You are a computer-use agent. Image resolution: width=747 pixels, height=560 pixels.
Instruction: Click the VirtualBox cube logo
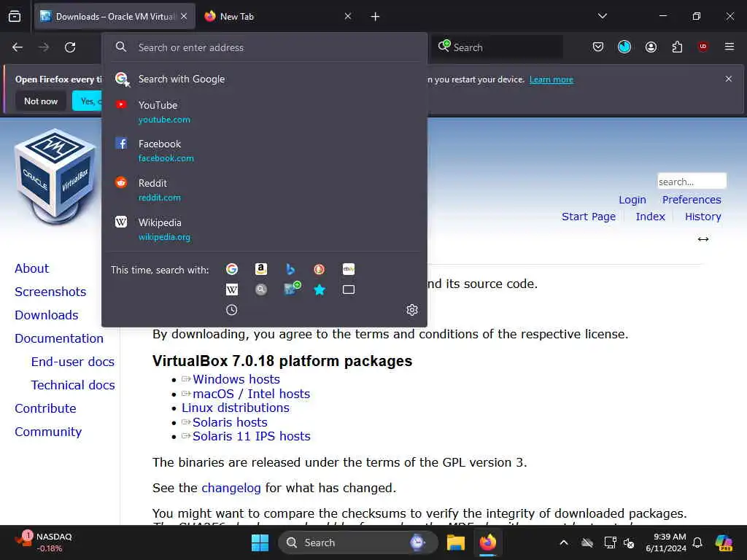click(x=55, y=176)
